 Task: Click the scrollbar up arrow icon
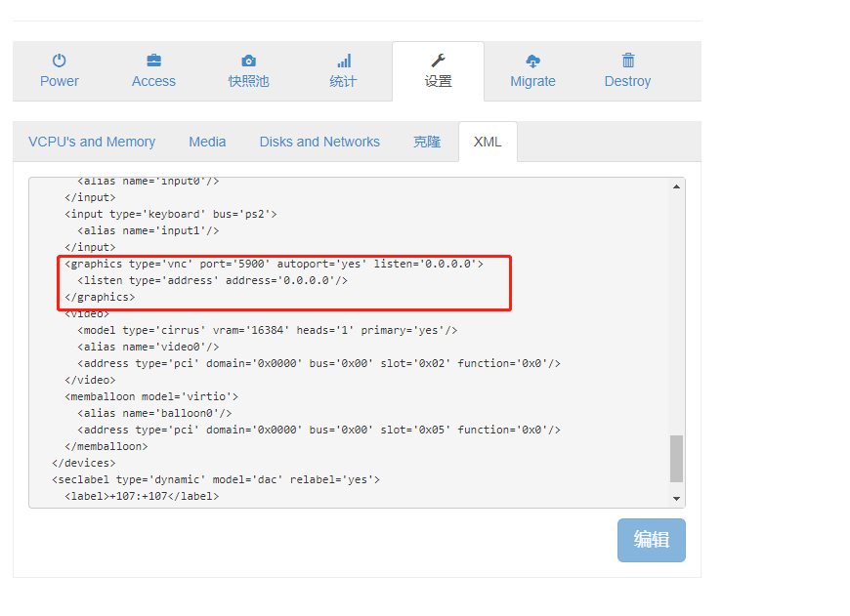pyautogui.click(x=676, y=185)
